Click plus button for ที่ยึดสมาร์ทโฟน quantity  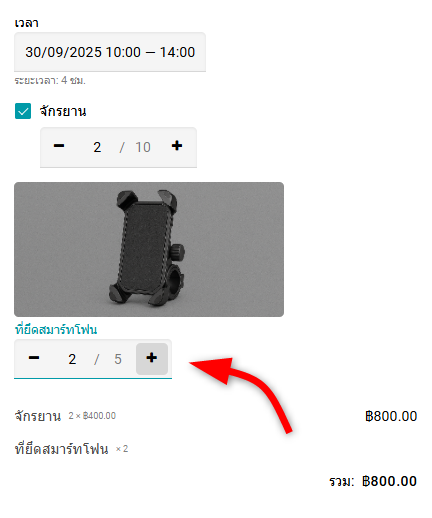tap(152, 358)
